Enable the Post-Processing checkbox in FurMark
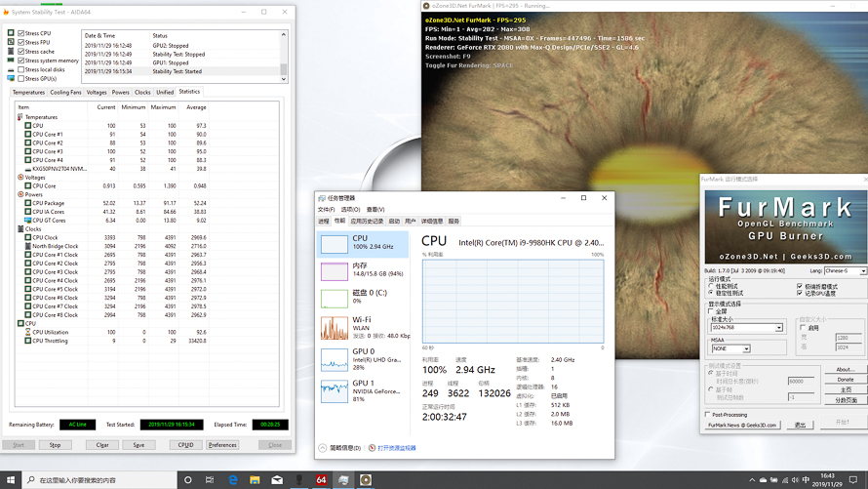 (x=708, y=414)
